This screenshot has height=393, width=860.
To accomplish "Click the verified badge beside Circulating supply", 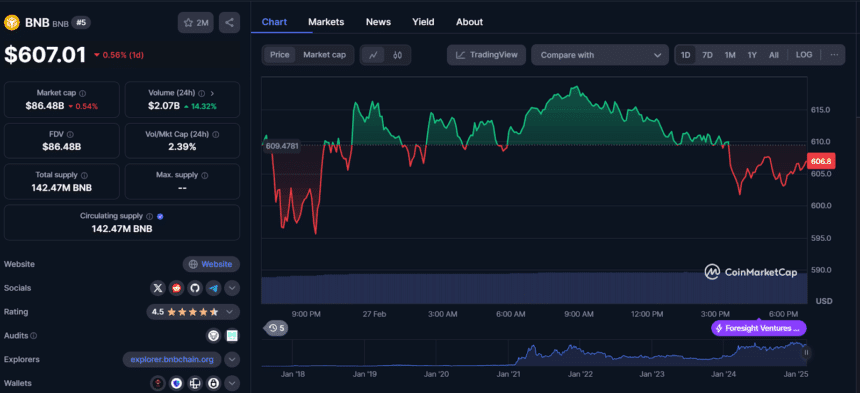I will tap(160, 217).
